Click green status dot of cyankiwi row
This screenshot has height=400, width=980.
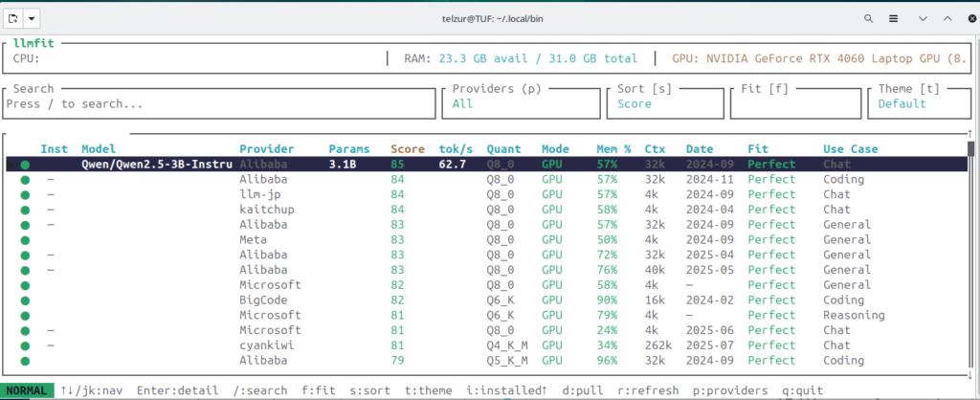pos(25,345)
